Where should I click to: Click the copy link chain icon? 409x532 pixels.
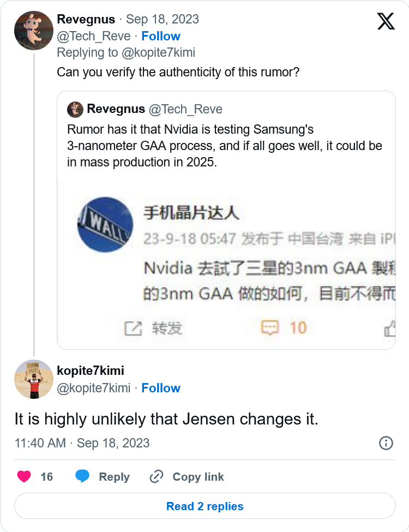157,476
